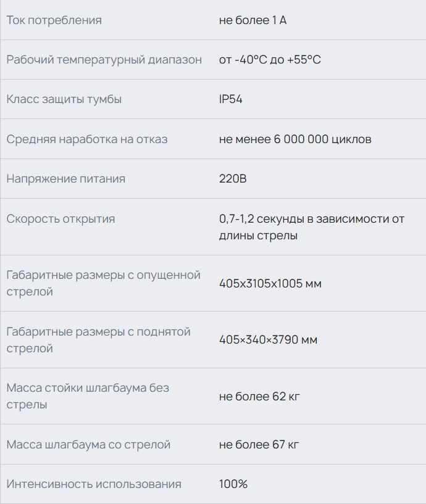
Task: Select the 'Интенсивность использования' label
Action: pyautogui.click(x=94, y=484)
